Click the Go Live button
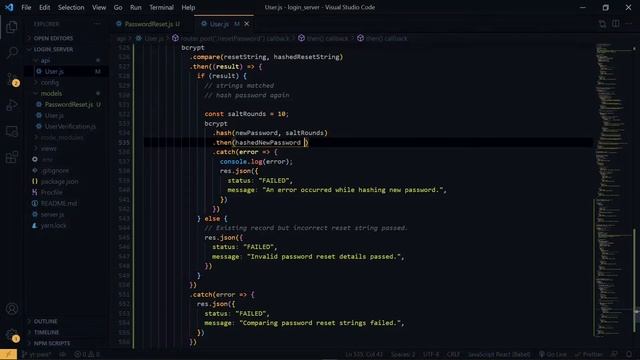 point(553,354)
